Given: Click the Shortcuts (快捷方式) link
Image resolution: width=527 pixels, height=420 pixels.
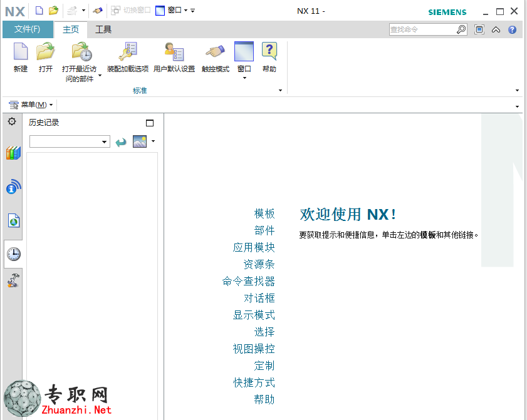Looking at the screenshot, I should click(254, 382).
